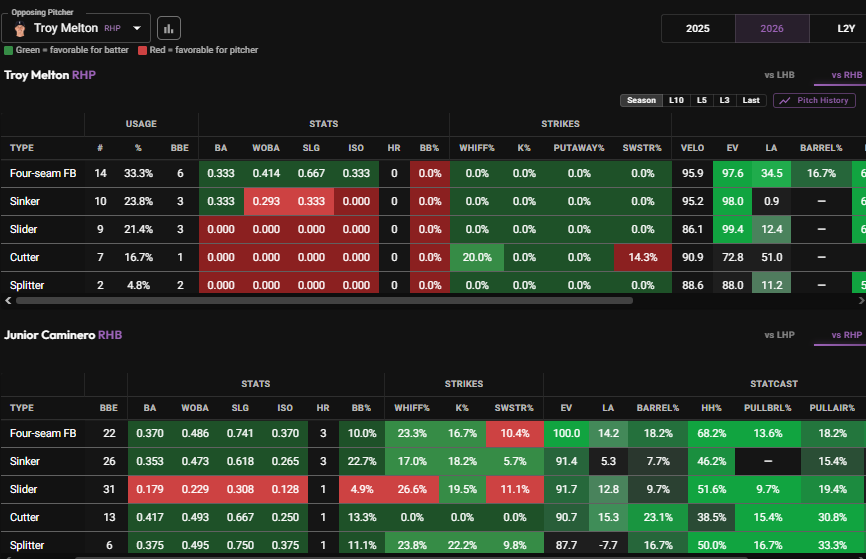
Task: Click Sinker row in Junior Caminero table
Action: (433, 461)
